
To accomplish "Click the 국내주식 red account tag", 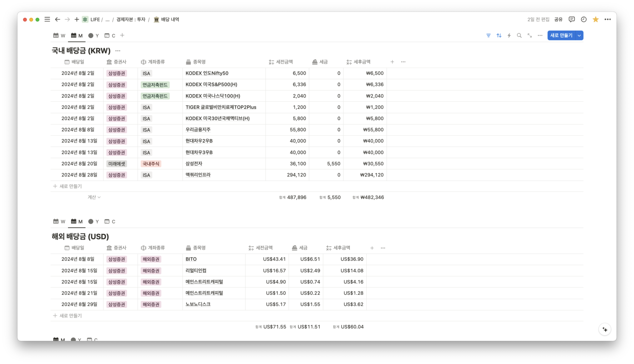I will (151, 164).
